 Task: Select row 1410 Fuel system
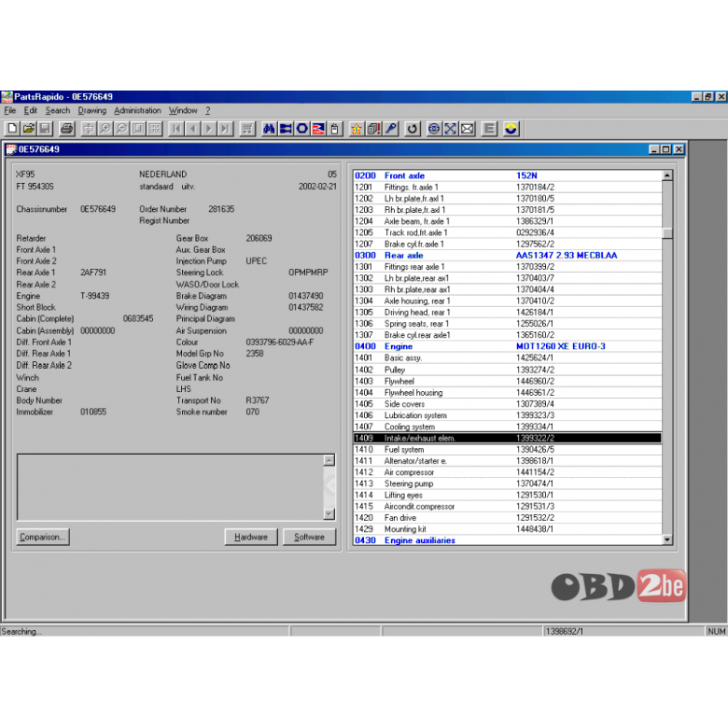click(x=508, y=450)
